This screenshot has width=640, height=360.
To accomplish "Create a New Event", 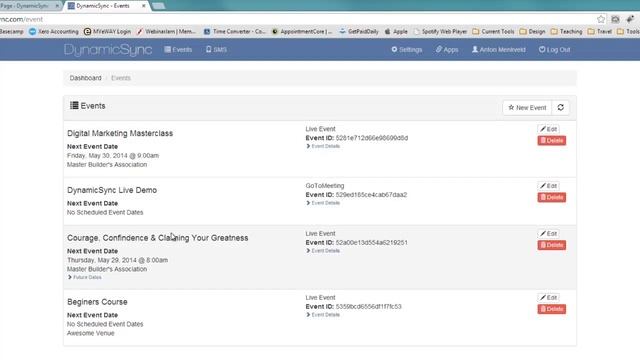I will 527,108.
